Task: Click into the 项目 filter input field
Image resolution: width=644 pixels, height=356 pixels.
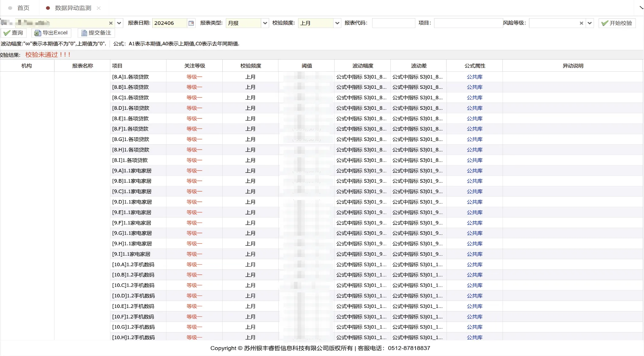Action: coord(468,23)
